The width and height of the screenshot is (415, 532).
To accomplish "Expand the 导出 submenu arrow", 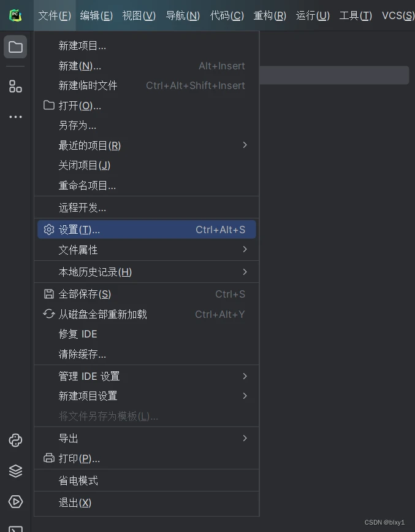I will [x=245, y=438].
